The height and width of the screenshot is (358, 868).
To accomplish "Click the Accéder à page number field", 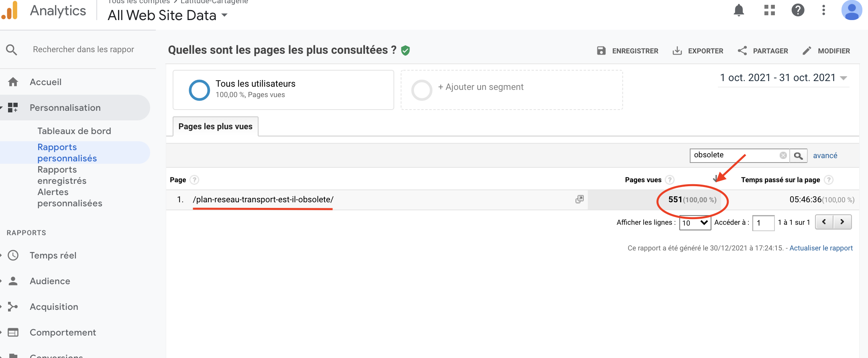I will (763, 223).
